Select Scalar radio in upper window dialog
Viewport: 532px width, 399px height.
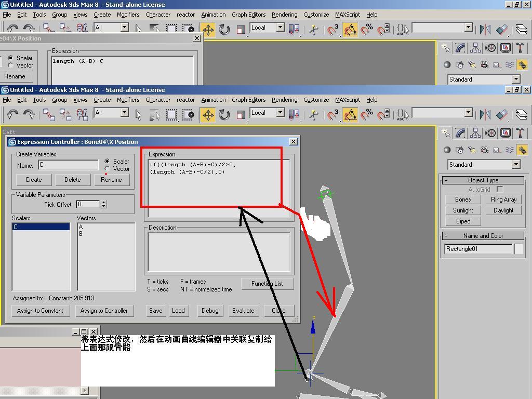pyautogui.click(x=10, y=58)
